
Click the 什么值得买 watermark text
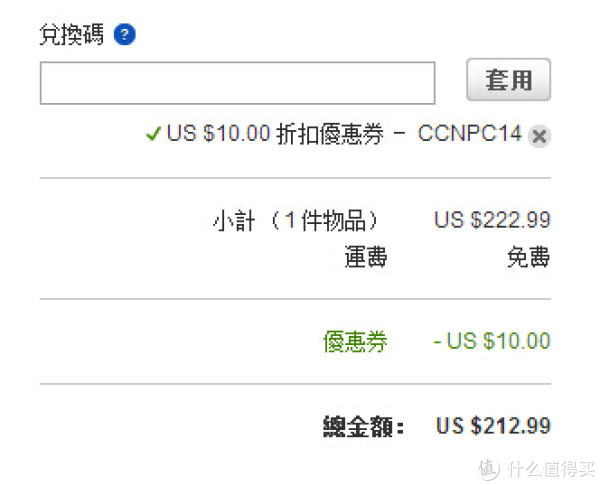pos(551,469)
